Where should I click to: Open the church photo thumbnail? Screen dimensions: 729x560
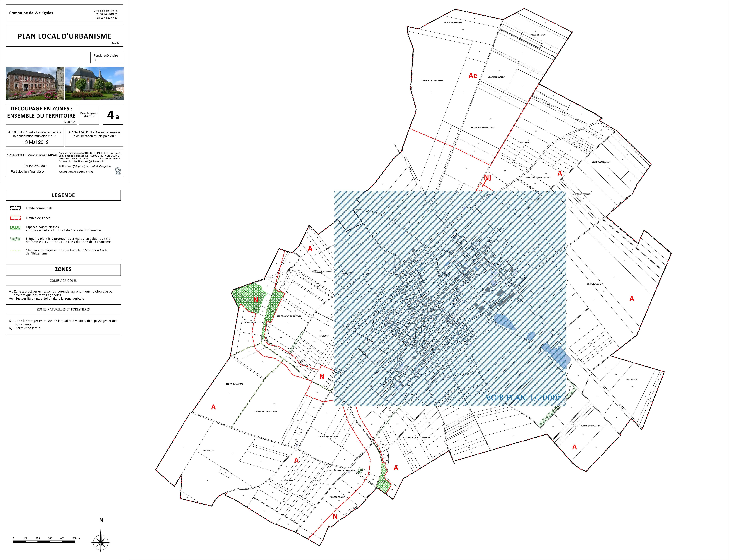point(94,83)
